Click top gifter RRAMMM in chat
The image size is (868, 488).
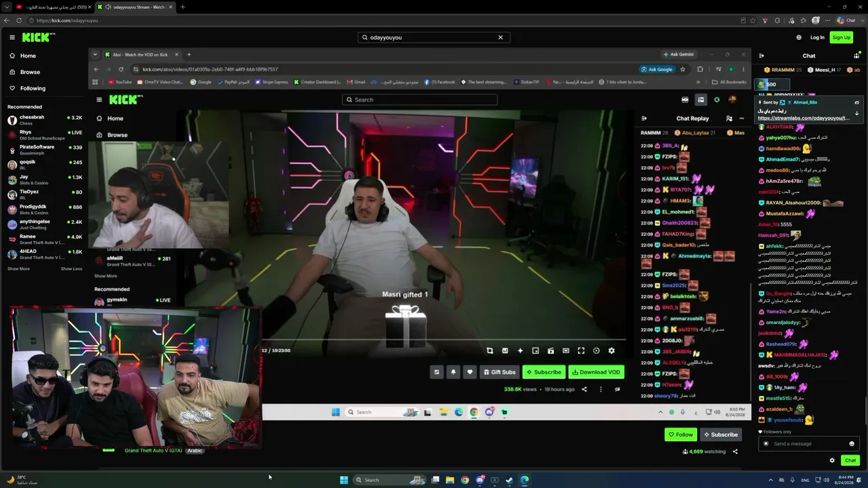point(783,70)
